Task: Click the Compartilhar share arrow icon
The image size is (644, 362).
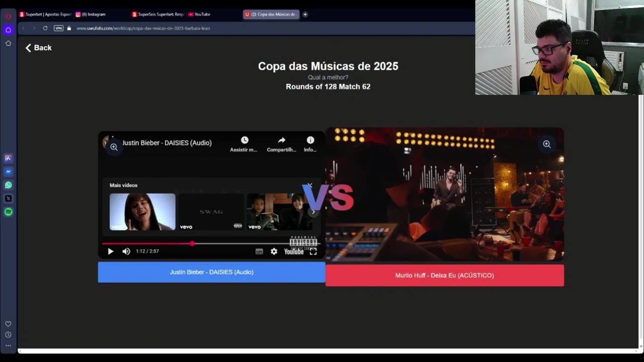Action: (x=281, y=140)
